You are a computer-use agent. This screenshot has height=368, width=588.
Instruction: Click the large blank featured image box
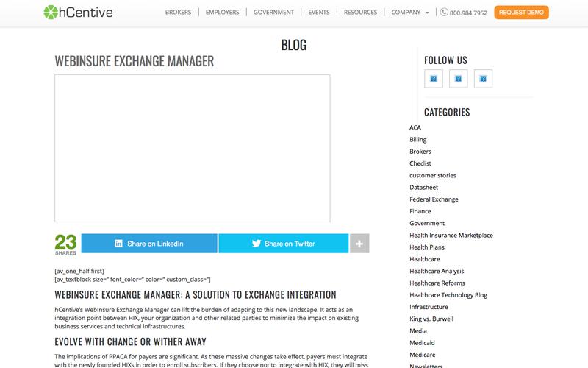[x=193, y=149]
